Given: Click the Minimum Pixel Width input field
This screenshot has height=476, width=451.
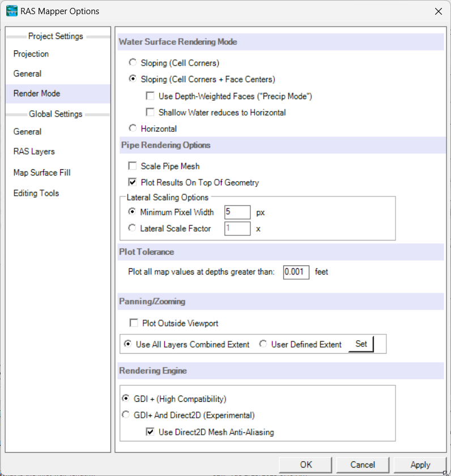Looking at the screenshot, I should coord(237,212).
